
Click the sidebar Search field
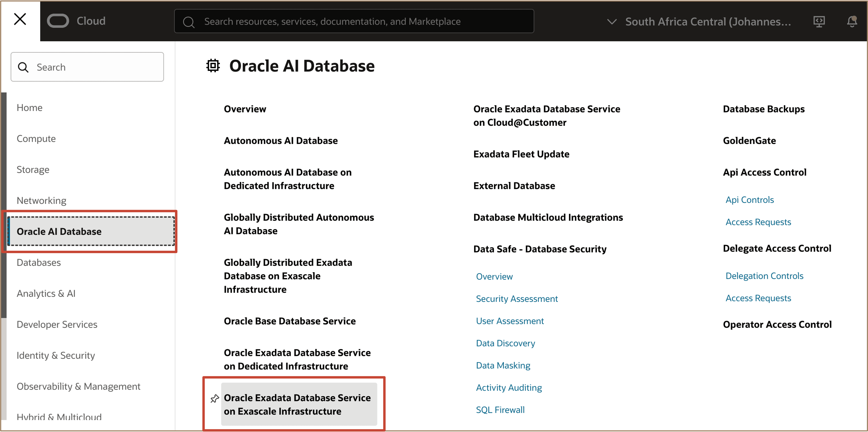tap(87, 67)
